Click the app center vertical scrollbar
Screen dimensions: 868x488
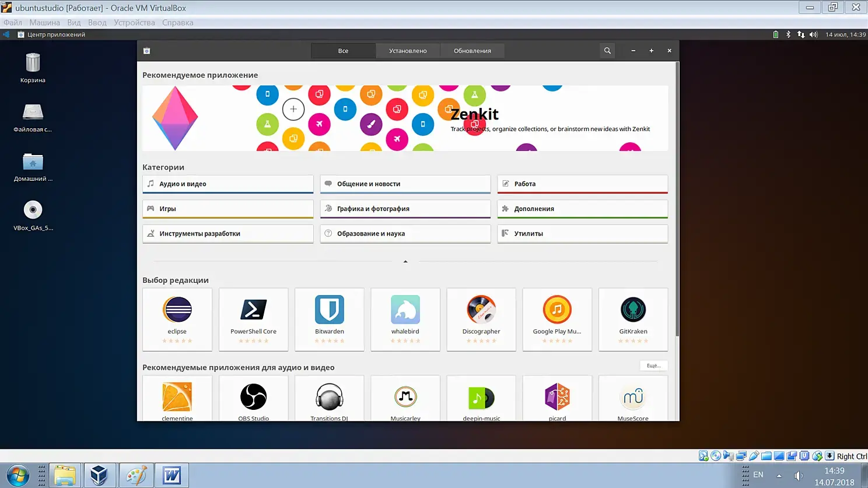(677, 199)
